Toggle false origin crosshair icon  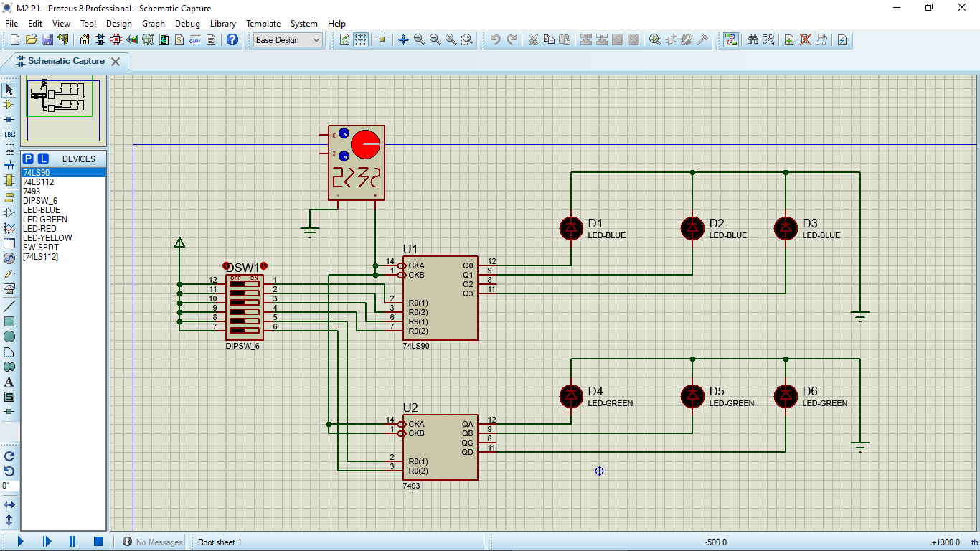pyautogui.click(x=382, y=40)
